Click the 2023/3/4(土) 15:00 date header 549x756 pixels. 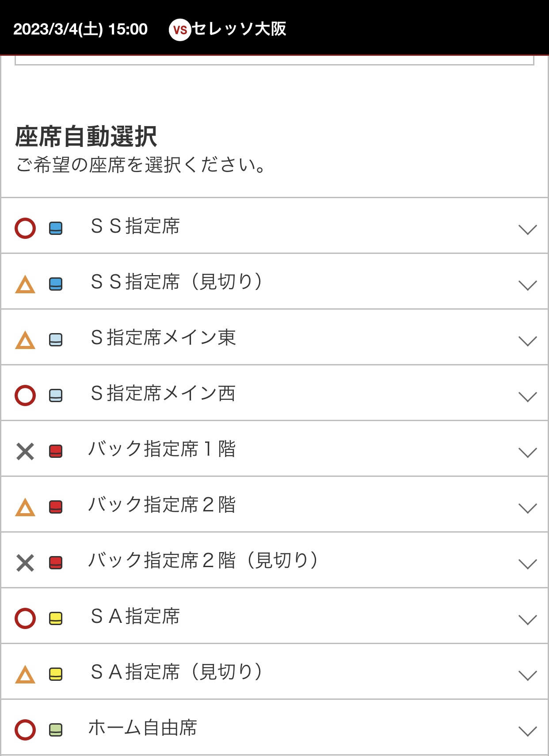tap(80, 29)
